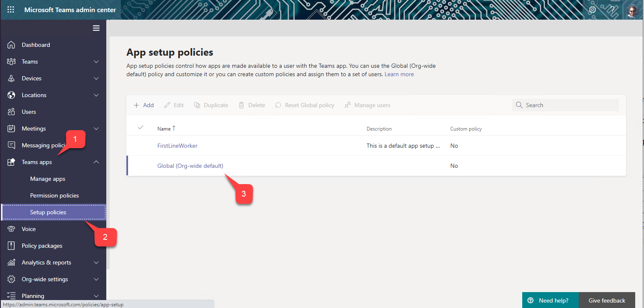Open the FirstLineWorker policy
The height and width of the screenshot is (308, 644).
click(x=177, y=146)
